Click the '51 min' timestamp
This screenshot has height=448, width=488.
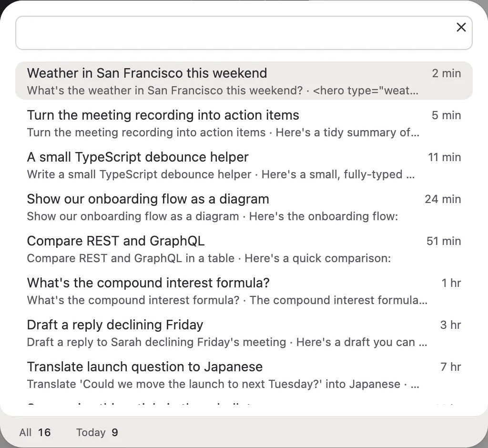444,241
